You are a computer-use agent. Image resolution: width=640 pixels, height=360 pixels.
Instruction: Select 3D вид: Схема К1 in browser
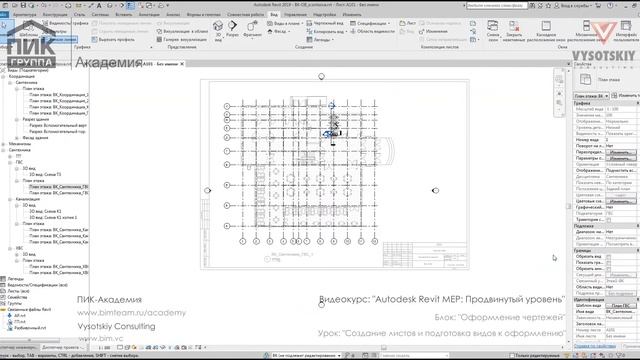[45, 211]
